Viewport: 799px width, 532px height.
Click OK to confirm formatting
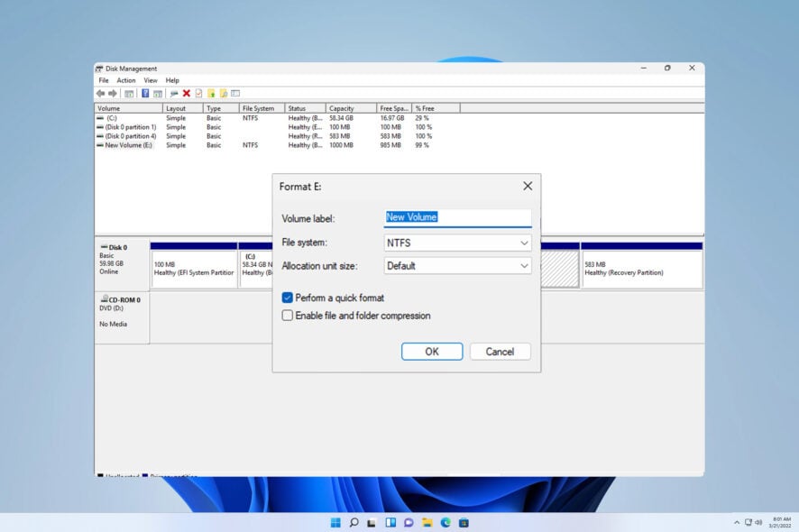pos(432,352)
